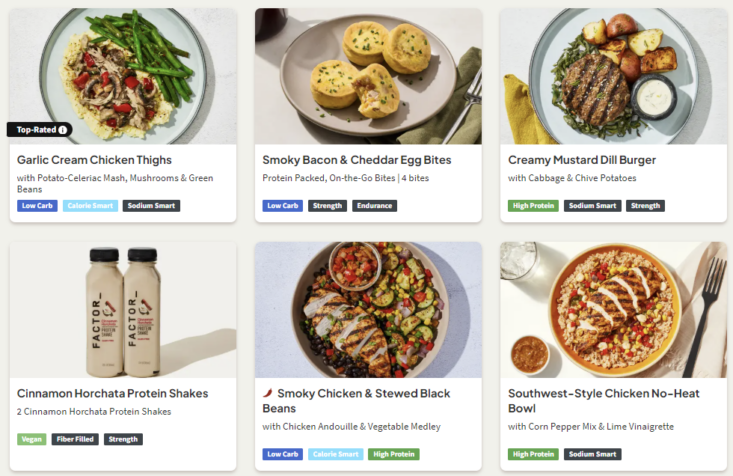Click the Endurance tag on Egg Bites

[374, 206]
